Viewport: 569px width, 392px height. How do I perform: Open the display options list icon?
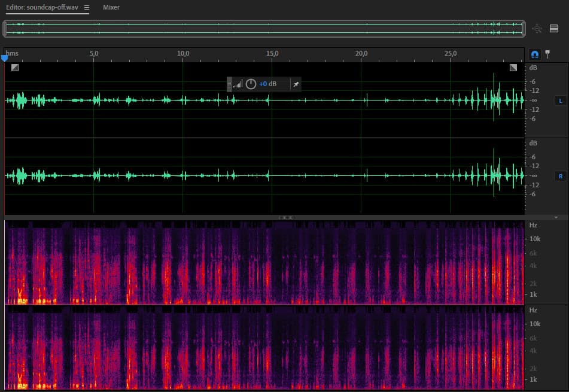click(x=554, y=28)
